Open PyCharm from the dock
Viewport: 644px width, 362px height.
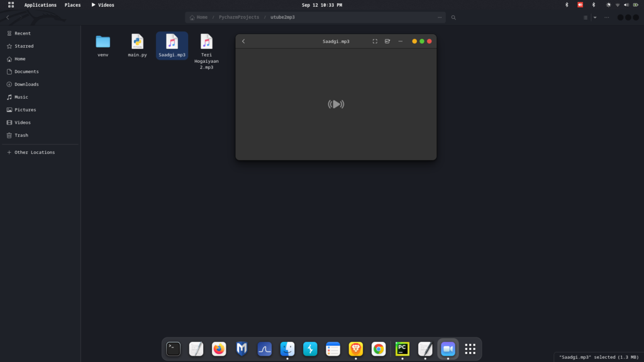pos(402,349)
